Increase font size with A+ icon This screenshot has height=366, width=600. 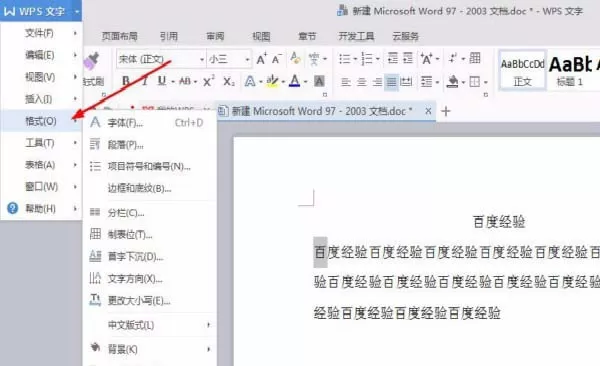(x=262, y=59)
